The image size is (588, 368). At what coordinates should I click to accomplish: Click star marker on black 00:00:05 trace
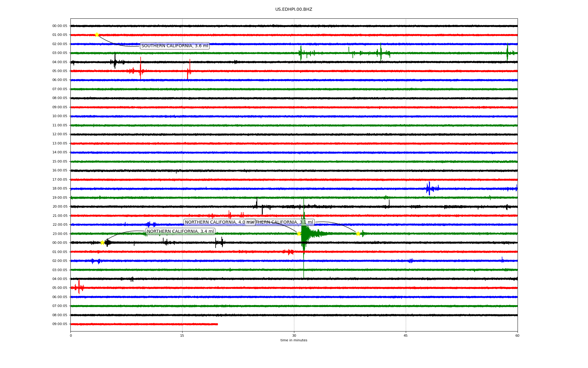[102, 243]
